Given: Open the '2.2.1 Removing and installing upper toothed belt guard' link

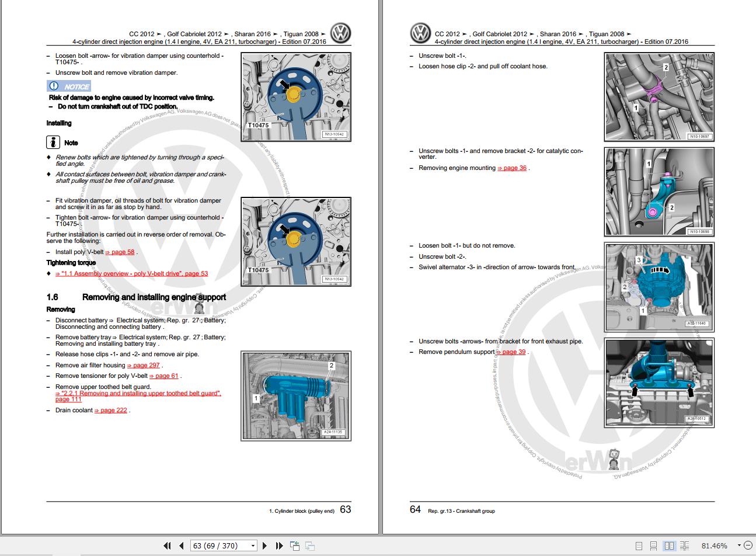Looking at the screenshot, I should coord(138,396).
